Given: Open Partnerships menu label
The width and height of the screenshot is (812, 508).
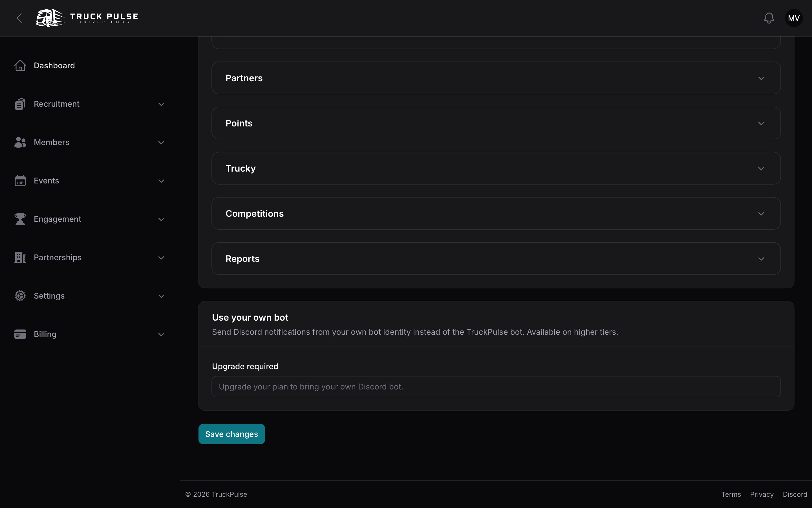Looking at the screenshot, I should coord(58,257).
